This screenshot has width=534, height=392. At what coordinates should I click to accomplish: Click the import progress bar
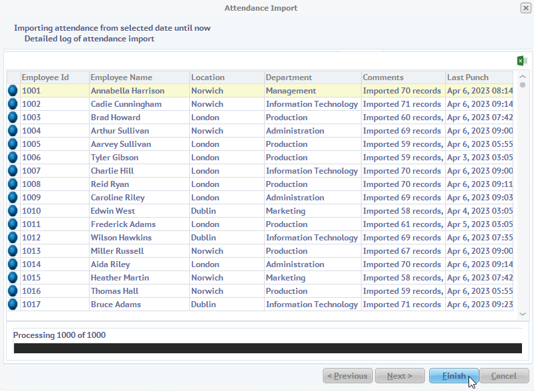click(x=268, y=348)
